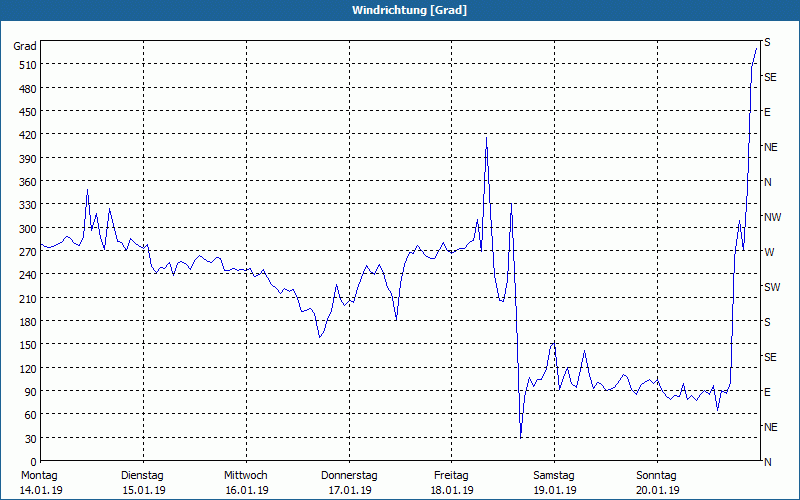Screen dimensions: 800x500
Task: Select the 90 degree axis label
Action: tap(31, 392)
